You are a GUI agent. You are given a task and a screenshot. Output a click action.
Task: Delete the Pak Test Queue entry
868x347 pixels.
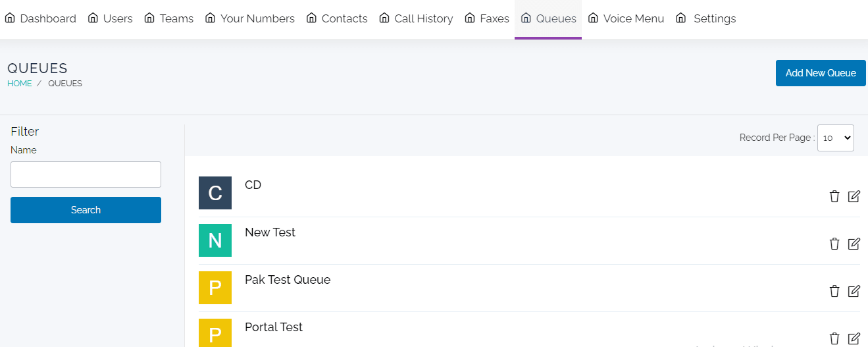point(834,291)
